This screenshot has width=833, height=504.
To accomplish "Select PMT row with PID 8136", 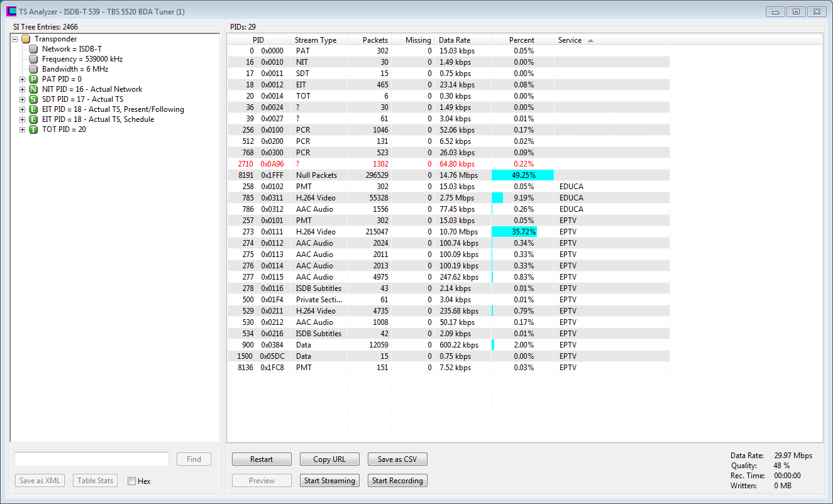I will (x=448, y=368).
